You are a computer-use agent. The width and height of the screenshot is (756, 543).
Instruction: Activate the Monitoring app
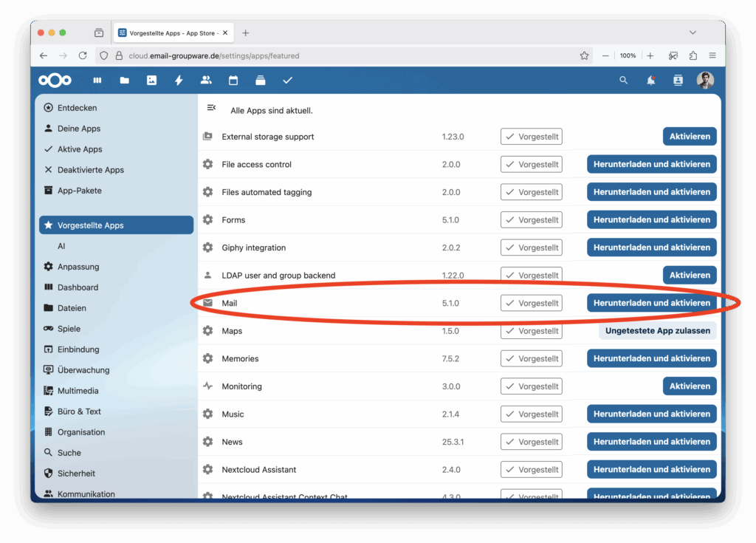pyautogui.click(x=690, y=386)
